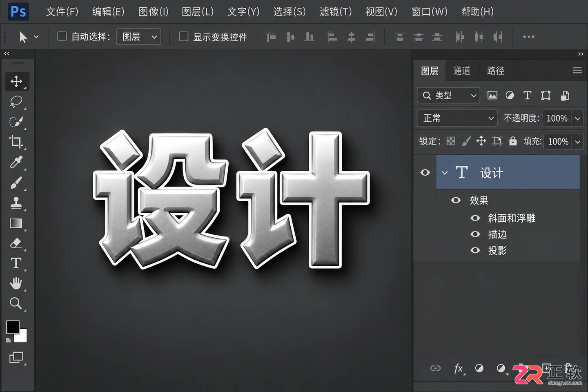Open the 滤镜(T) menu
588x392 pixels.
pos(336,12)
